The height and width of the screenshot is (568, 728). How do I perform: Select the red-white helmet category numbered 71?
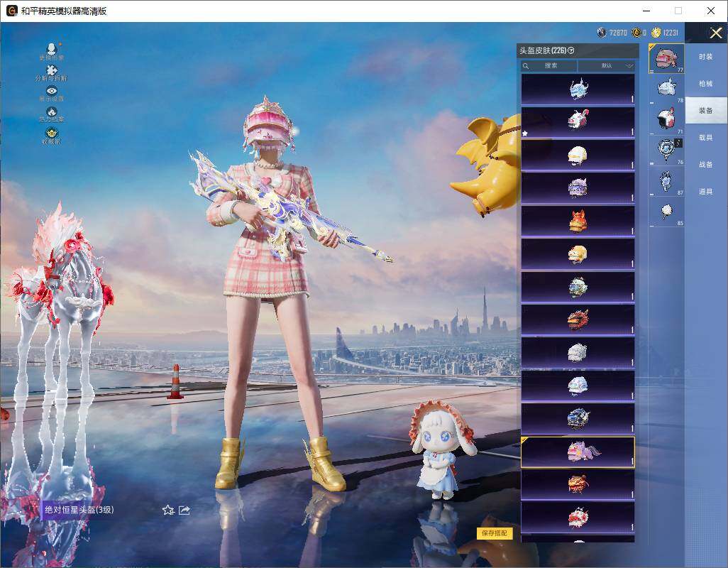coord(666,119)
